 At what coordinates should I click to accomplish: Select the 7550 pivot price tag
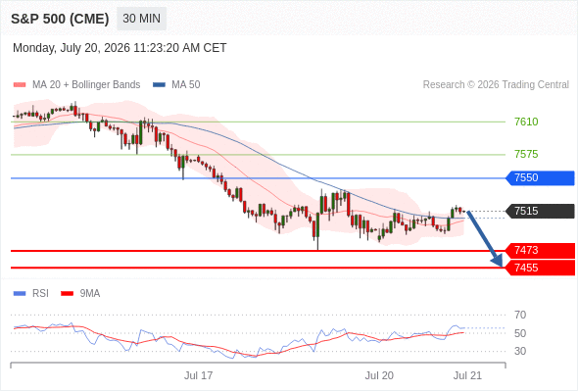tap(540, 178)
